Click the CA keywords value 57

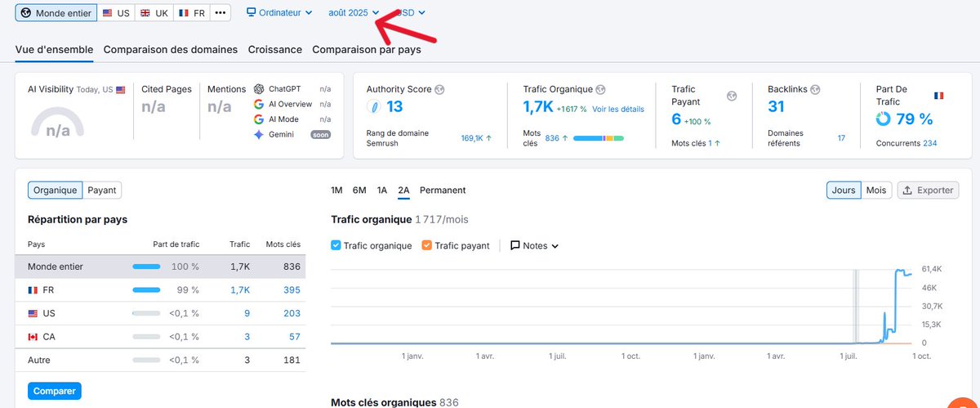295,336
